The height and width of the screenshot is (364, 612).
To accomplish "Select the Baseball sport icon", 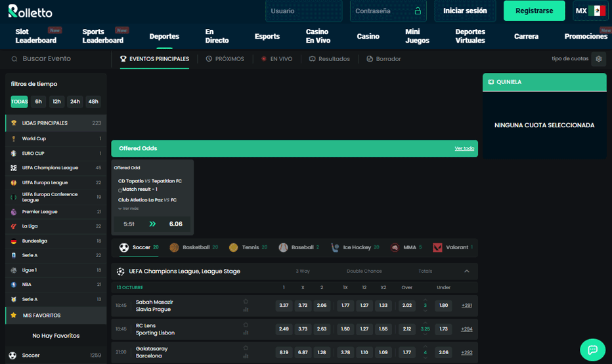I will click(x=284, y=247).
